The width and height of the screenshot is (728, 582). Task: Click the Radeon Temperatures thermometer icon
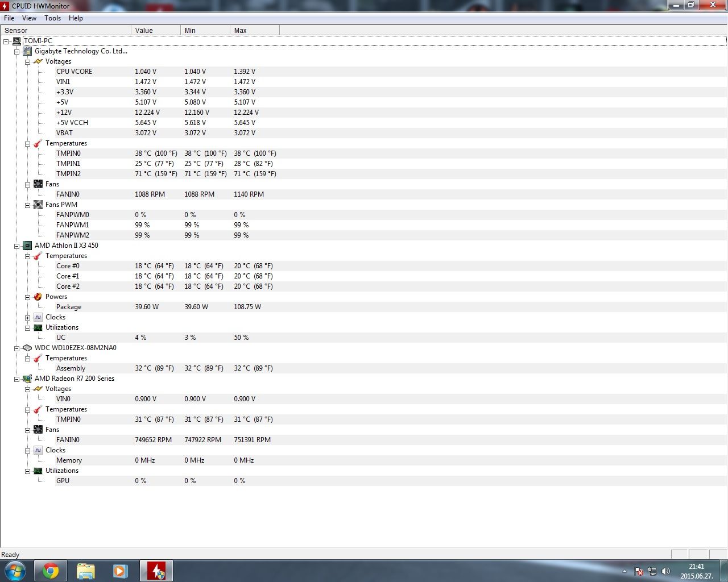click(x=38, y=409)
